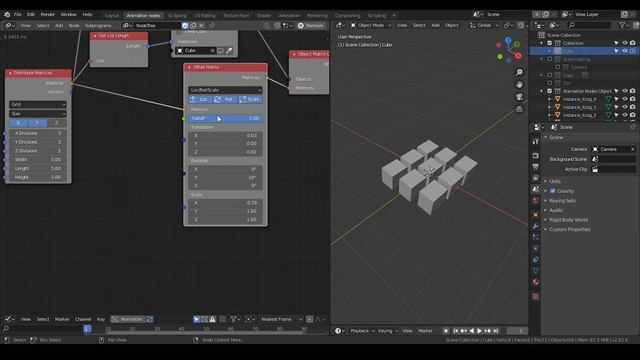Image resolution: width=640 pixels, height=360 pixels.
Task: Collapse the Offset Matrix node
Action: click(x=189, y=67)
